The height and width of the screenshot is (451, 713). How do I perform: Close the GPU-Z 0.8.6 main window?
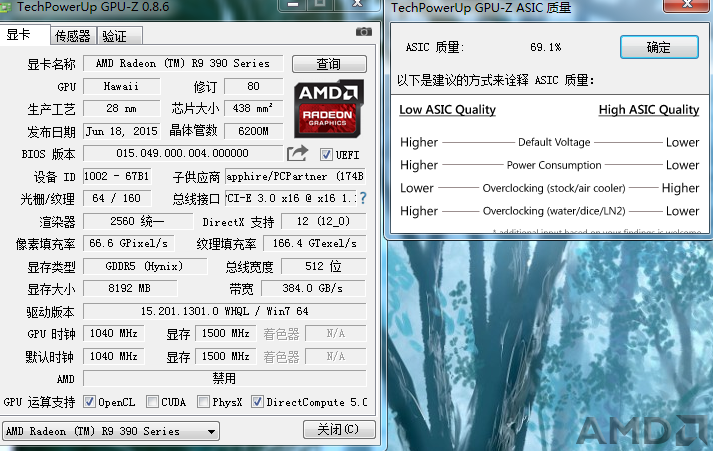coord(358,5)
